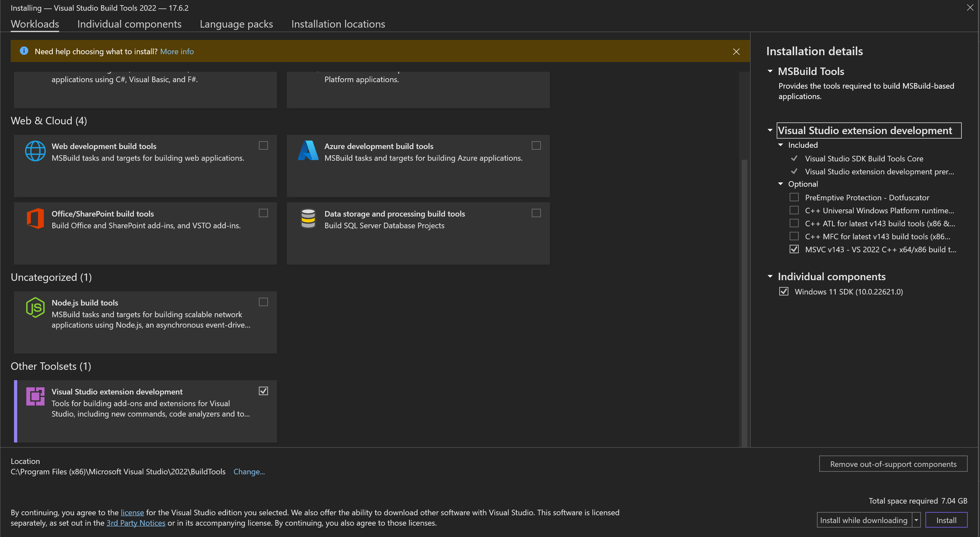The height and width of the screenshot is (537, 980).
Task: Open the Individual components tab
Action: 129,24
